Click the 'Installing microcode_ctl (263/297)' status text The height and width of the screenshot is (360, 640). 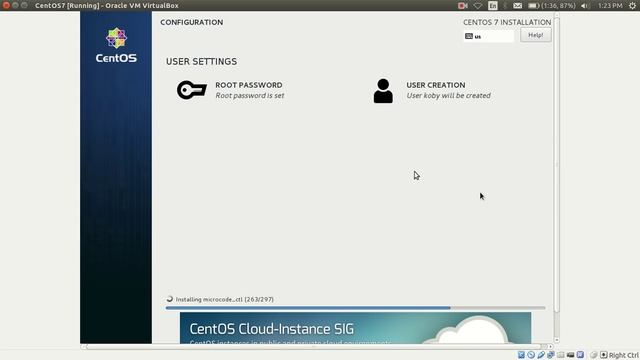[224, 299]
